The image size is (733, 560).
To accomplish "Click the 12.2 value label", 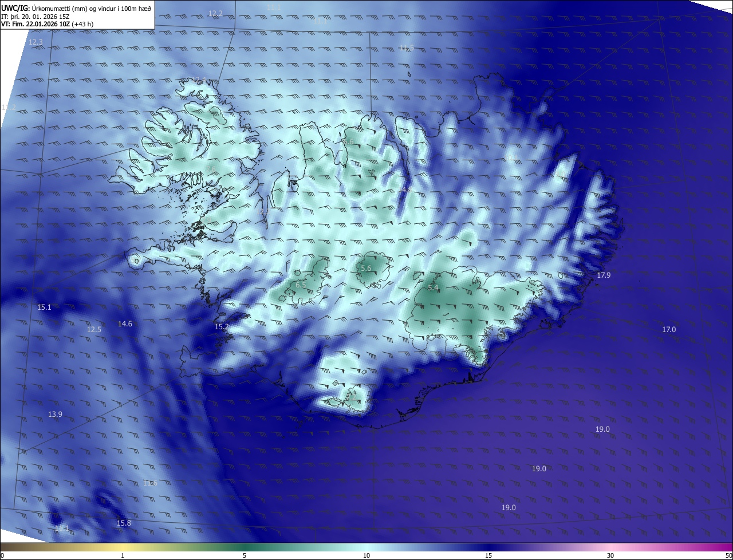I will tap(216, 13).
